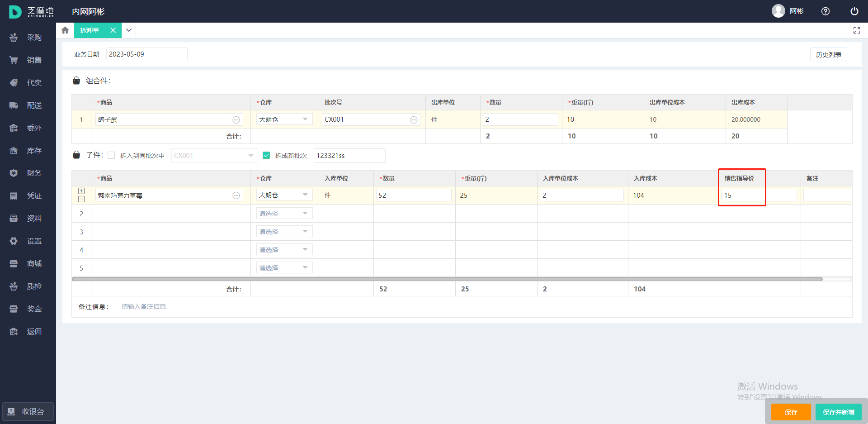Open the 阿彬 user profile avatar
Image resolution: width=868 pixels, height=424 pixels.
(x=778, y=11)
